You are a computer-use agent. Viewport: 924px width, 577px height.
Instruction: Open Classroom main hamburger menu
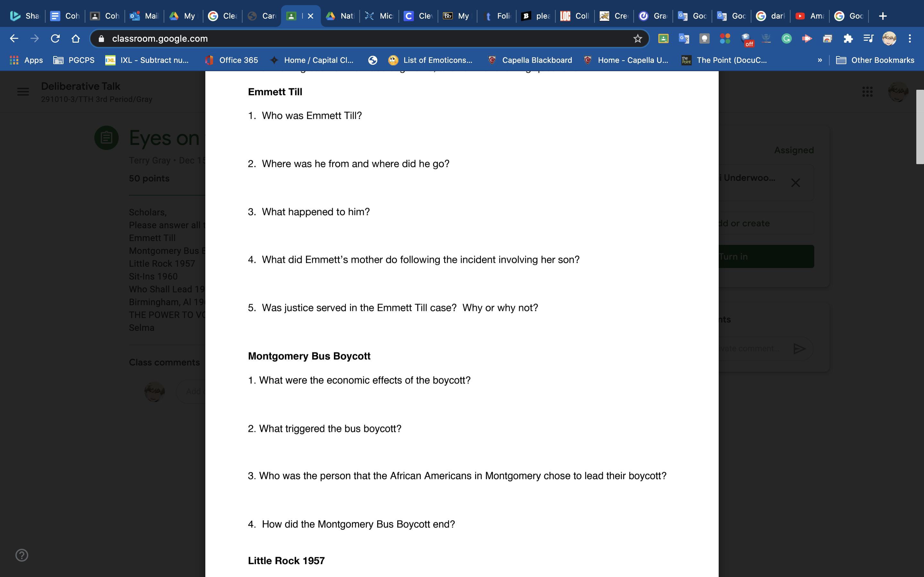[x=23, y=92]
